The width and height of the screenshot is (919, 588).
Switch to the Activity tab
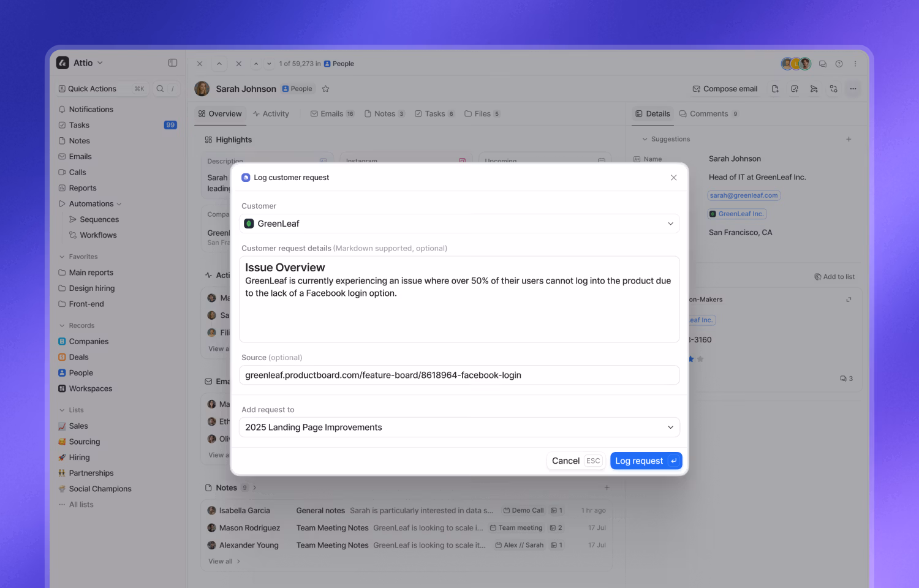click(271, 114)
